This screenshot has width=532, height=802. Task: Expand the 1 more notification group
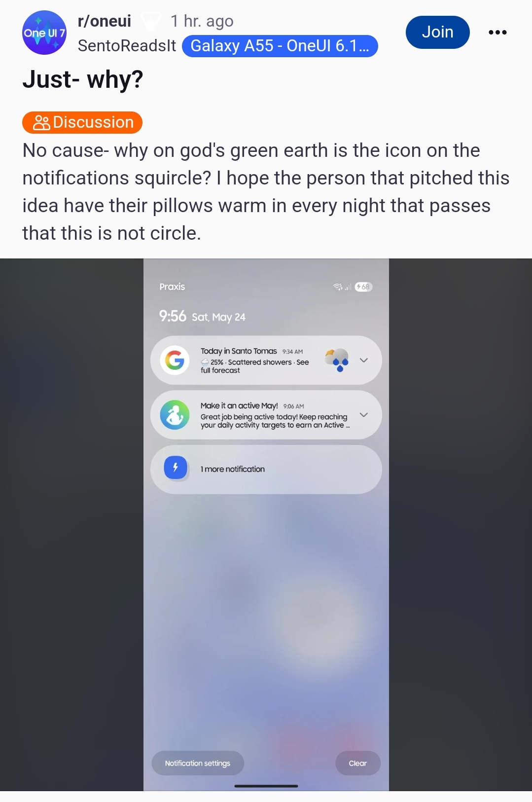pyautogui.click(x=266, y=470)
